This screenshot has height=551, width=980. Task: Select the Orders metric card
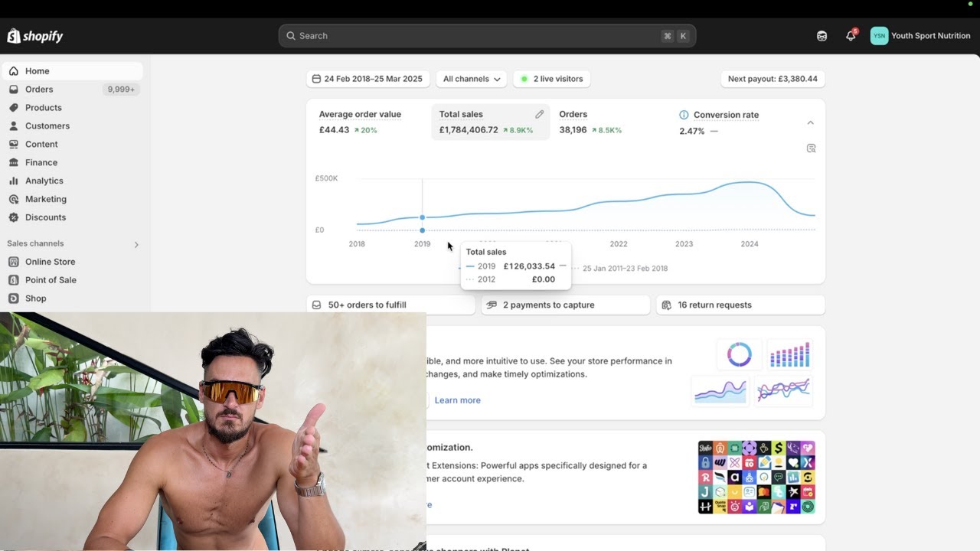pyautogui.click(x=611, y=122)
